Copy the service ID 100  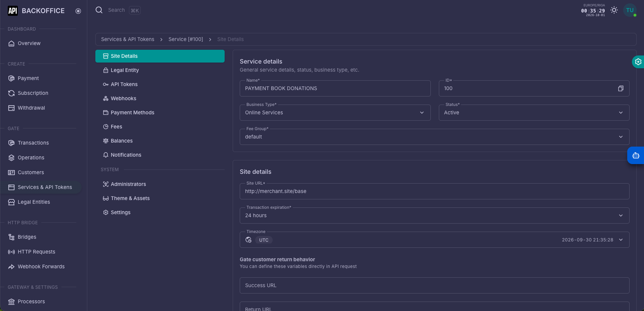pyautogui.click(x=621, y=88)
